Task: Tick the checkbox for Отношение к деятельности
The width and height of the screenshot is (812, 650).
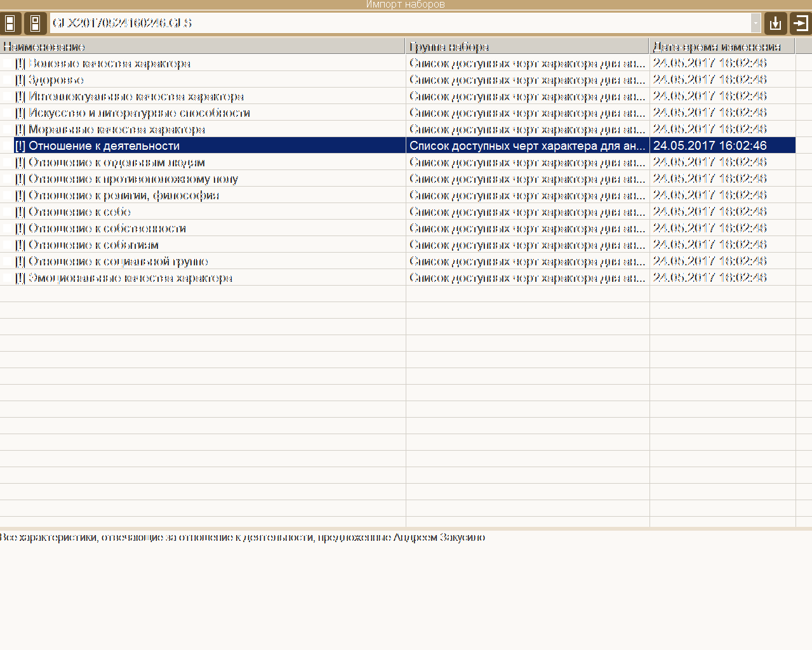Action: pos(7,146)
